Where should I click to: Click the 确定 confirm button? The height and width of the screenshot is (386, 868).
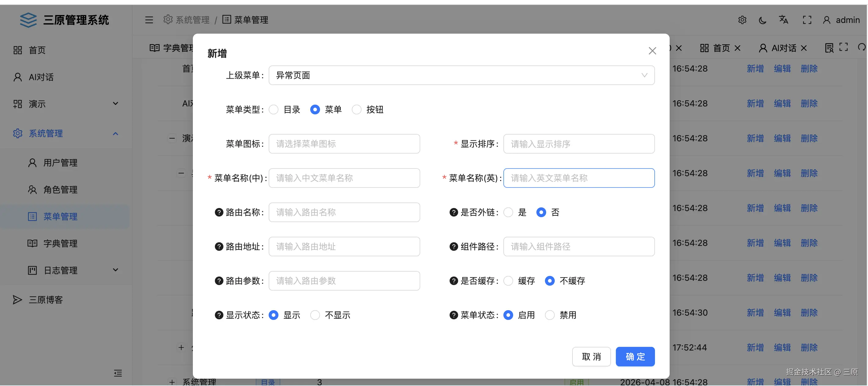[x=635, y=357]
